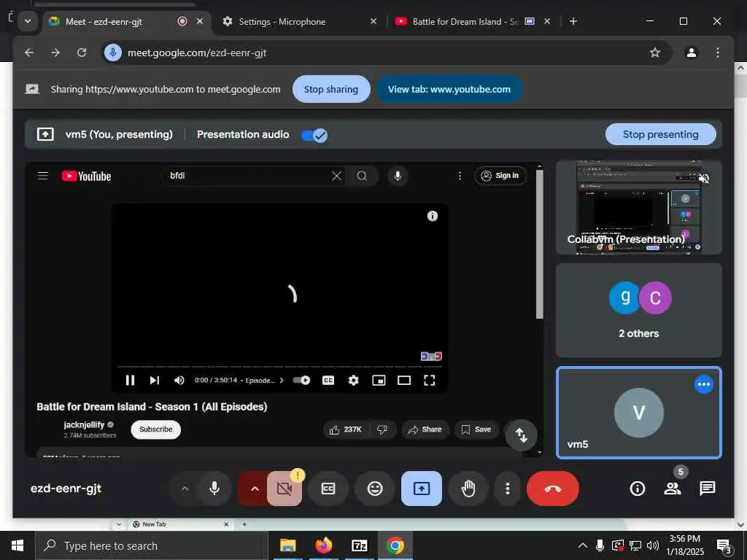Show the participants people panel

pos(672,488)
